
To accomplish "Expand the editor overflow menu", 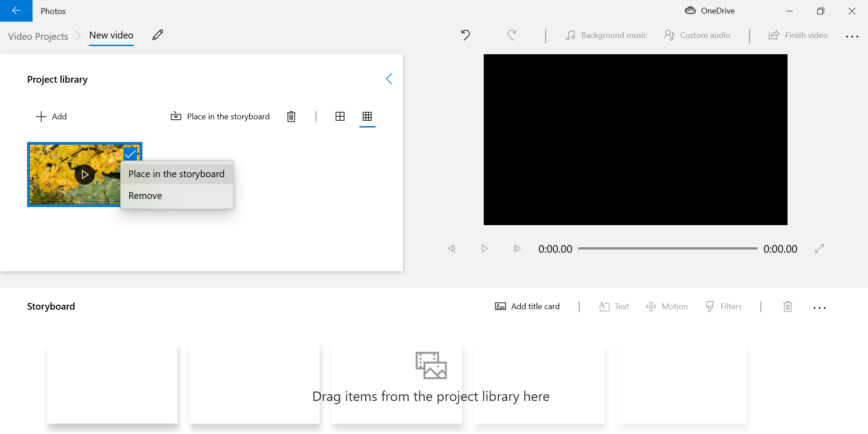I will [852, 36].
